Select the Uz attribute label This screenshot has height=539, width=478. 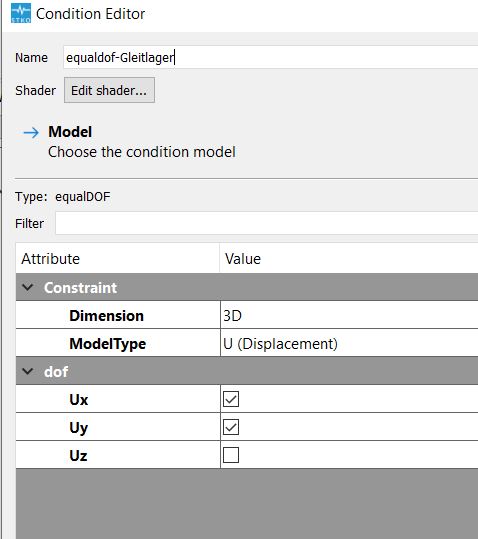(x=78, y=455)
